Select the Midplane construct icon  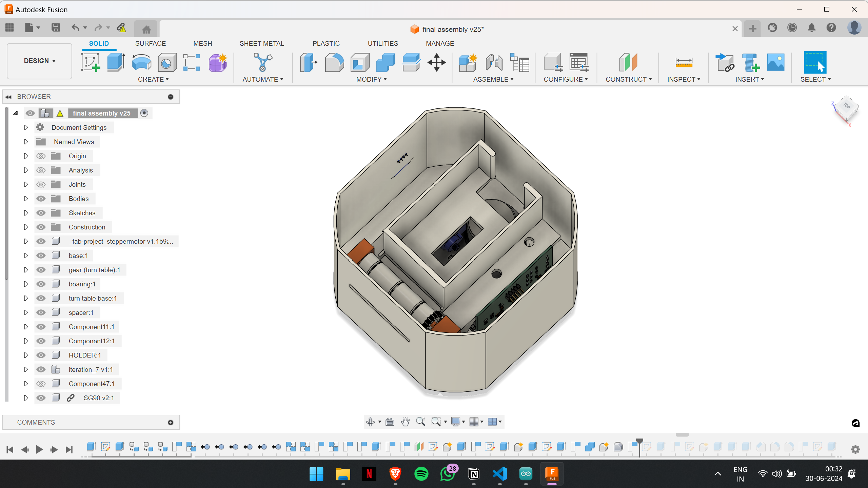point(628,62)
